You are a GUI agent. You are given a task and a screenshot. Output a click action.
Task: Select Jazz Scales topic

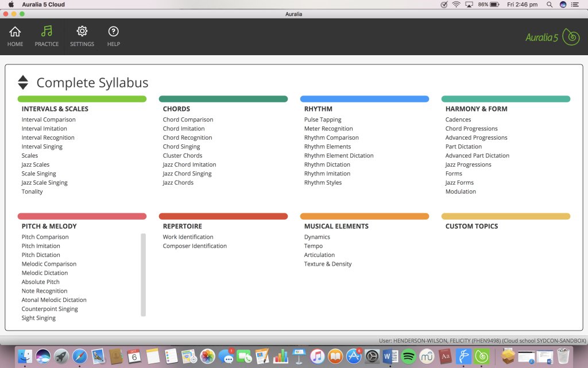pyautogui.click(x=35, y=164)
